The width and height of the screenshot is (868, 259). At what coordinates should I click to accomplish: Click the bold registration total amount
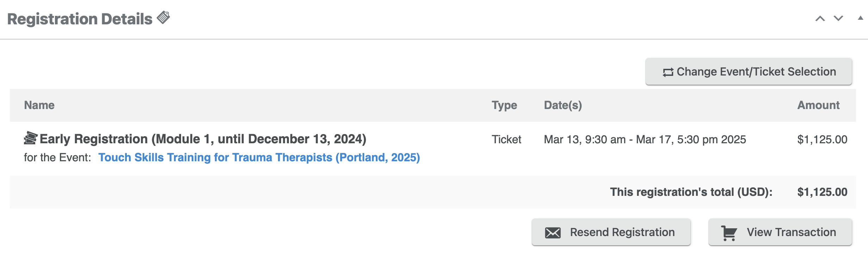(x=822, y=192)
